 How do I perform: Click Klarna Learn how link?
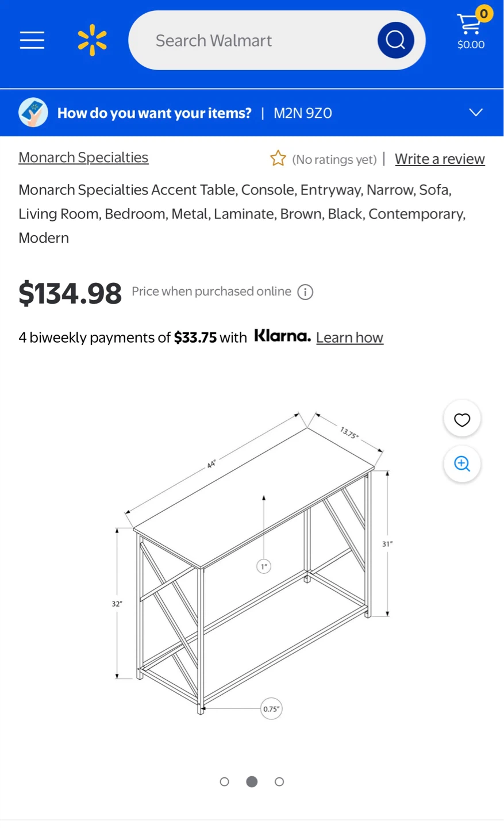(x=349, y=338)
